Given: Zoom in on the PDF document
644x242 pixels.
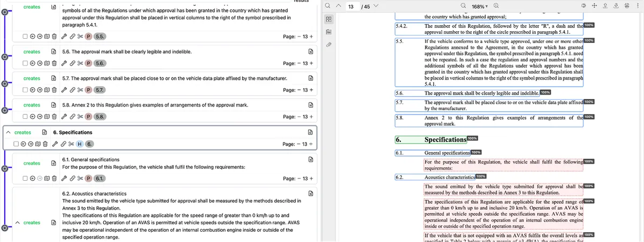Looking at the screenshot, I should 496,6.
